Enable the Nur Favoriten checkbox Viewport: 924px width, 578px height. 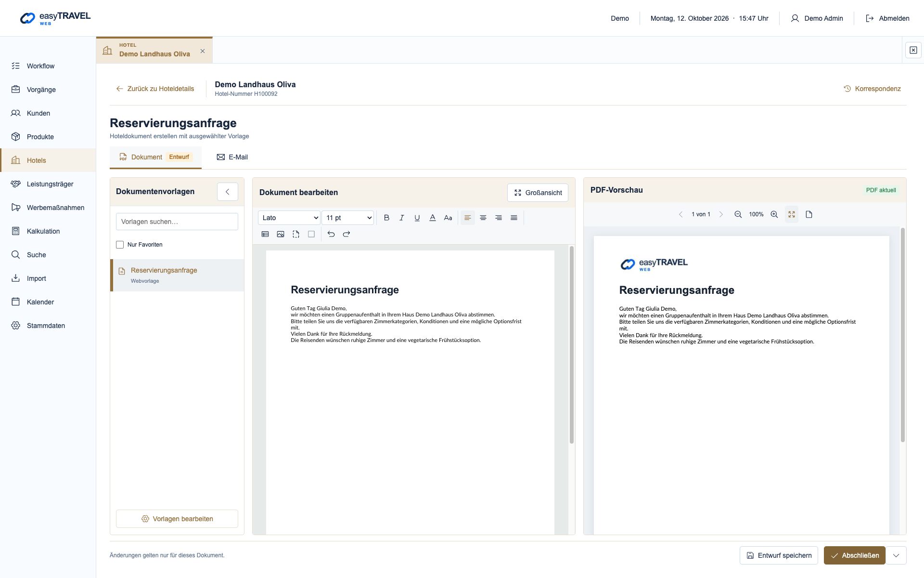[120, 245]
